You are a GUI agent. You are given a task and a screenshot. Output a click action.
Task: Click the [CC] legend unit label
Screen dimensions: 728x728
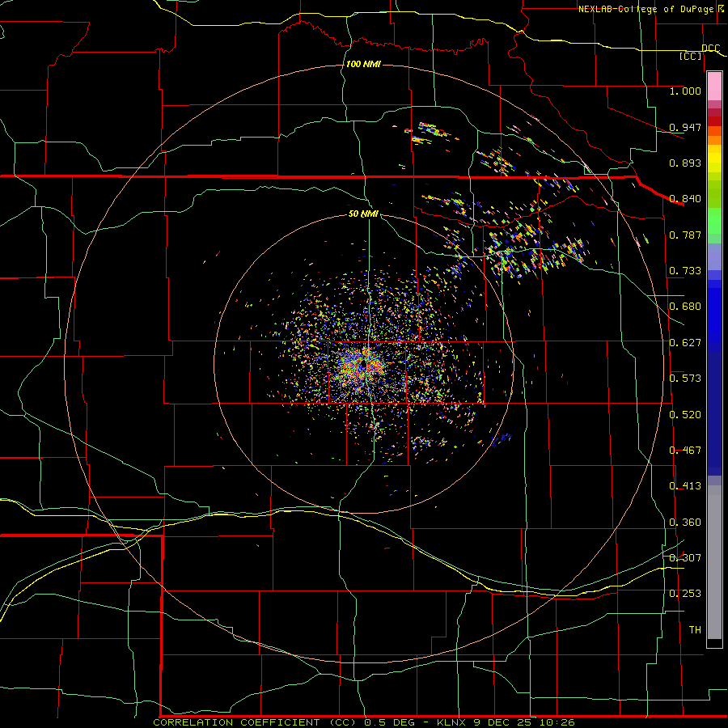[x=691, y=56]
